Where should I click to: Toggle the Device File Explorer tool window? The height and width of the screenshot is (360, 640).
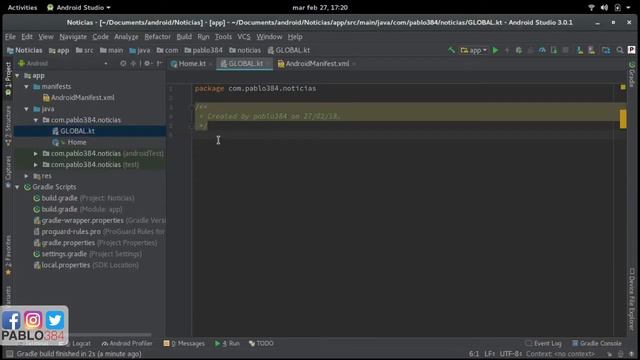click(632, 299)
